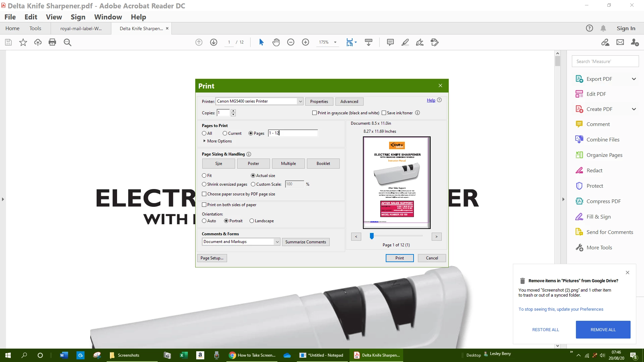Switch to the royal-mail-label tab

81,28
